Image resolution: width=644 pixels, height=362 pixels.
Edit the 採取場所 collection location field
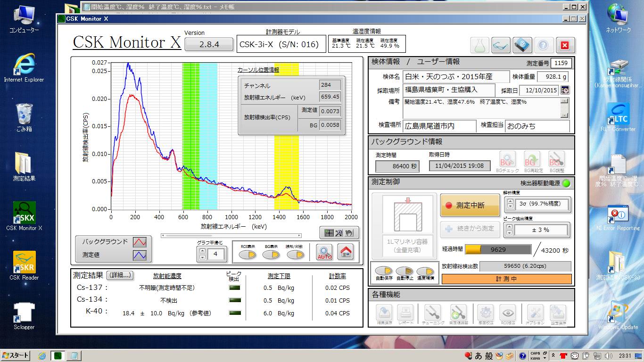[449, 90]
